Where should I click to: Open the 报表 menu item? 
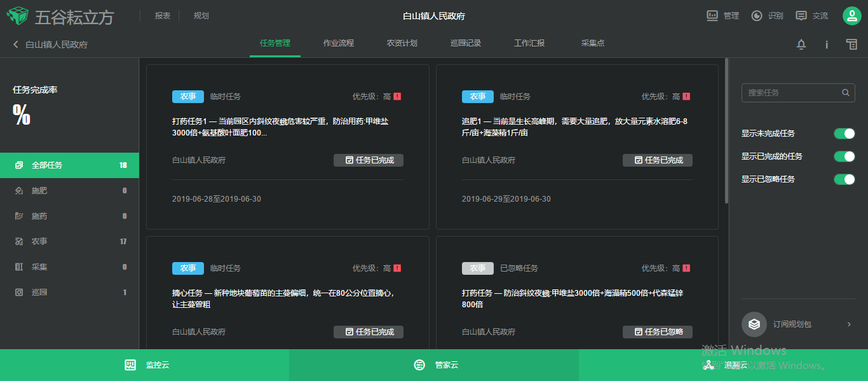coord(163,16)
